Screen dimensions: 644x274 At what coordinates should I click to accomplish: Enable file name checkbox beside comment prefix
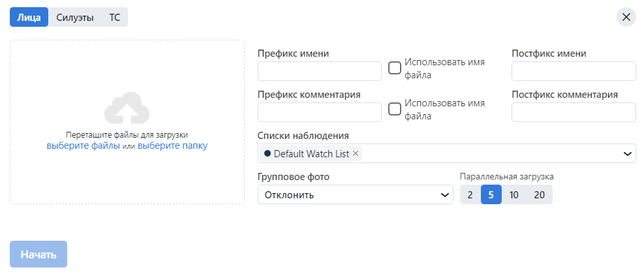click(395, 109)
